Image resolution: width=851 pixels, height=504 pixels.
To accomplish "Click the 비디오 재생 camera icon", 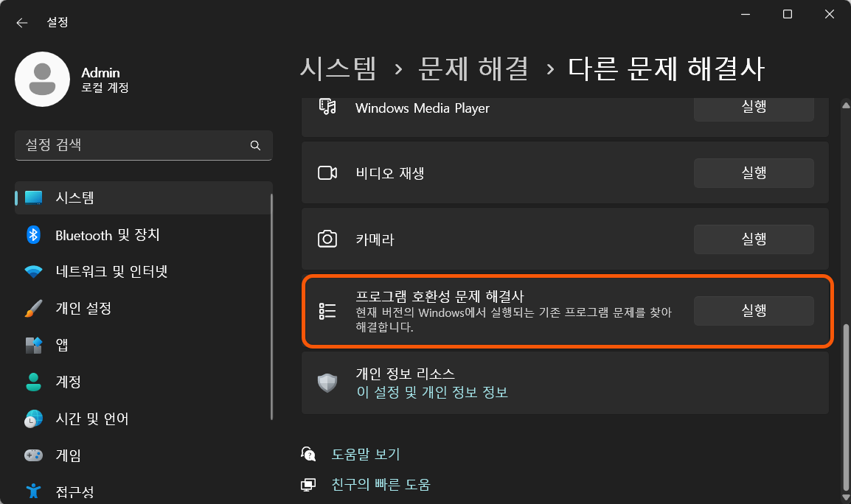I will (327, 172).
